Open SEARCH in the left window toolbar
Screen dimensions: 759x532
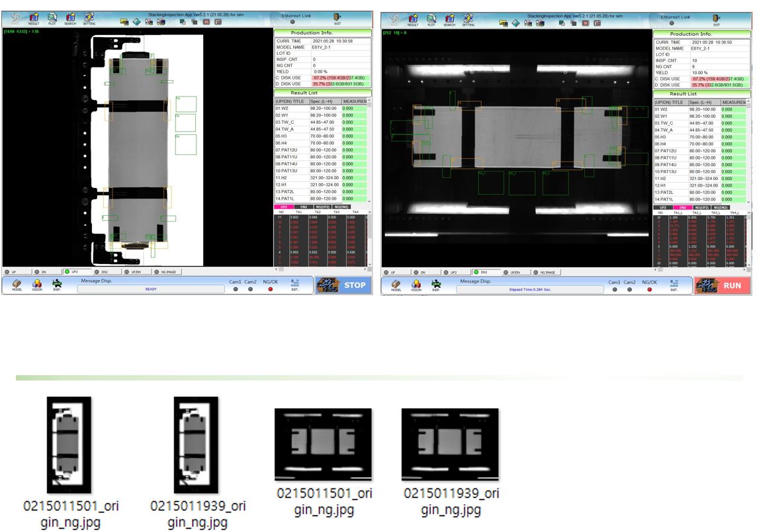(70, 19)
